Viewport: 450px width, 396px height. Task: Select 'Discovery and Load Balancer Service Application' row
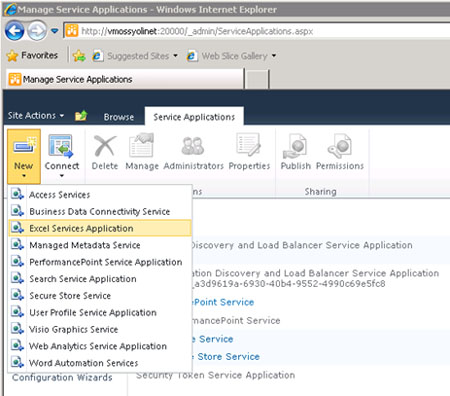click(302, 245)
